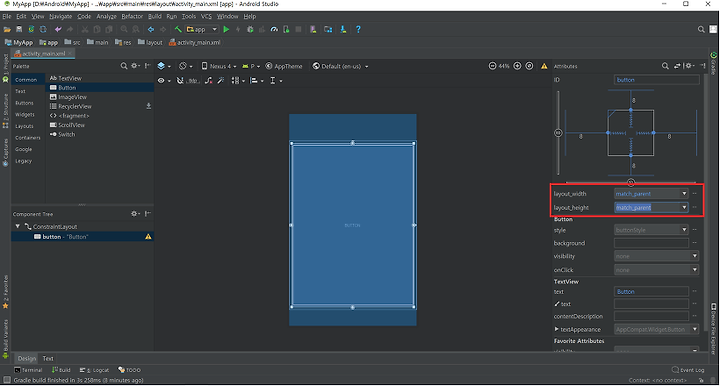Open the Nexus 4 device dropdown
This screenshot has height=386, width=720.
[x=219, y=66]
